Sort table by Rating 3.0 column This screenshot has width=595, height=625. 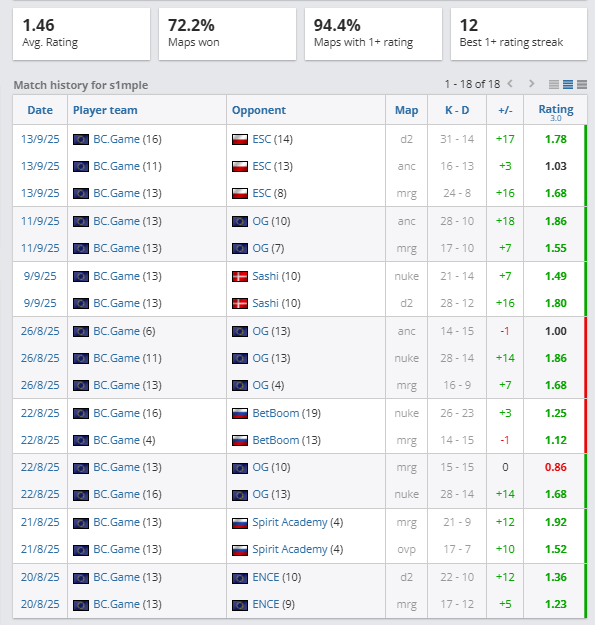click(556, 112)
